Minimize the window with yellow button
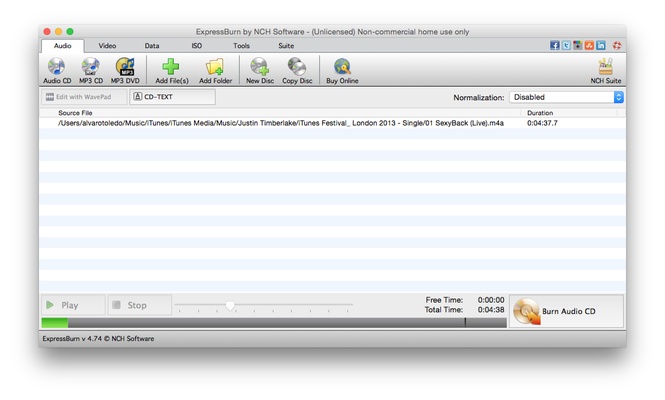 coord(59,31)
